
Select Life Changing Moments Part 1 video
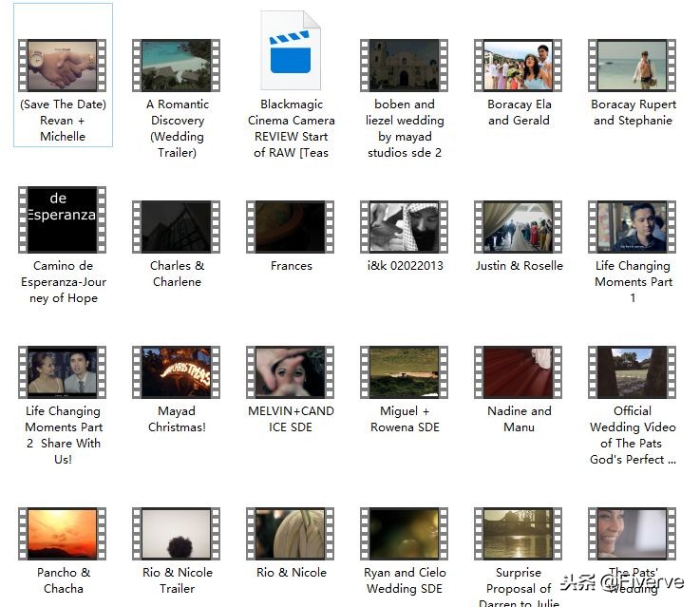[633, 227]
